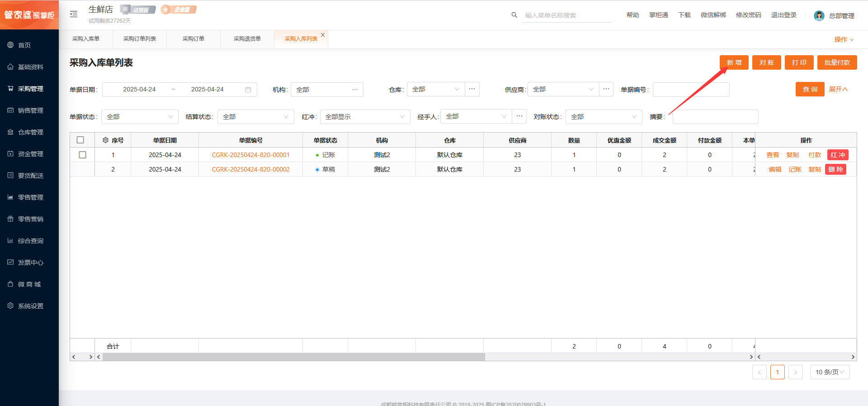
Task: Click the 退出登录 link
Action: (783, 15)
